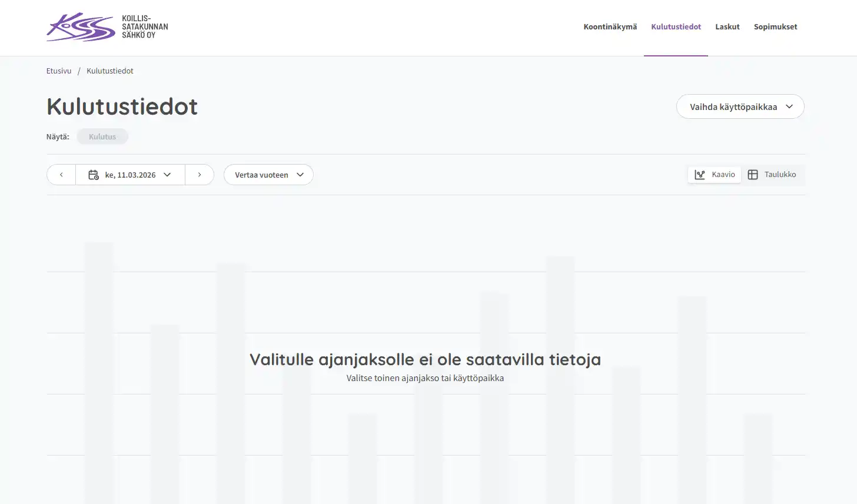Toggle the Kulutus display pill
The width and height of the screenshot is (857, 504).
pyautogui.click(x=102, y=136)
